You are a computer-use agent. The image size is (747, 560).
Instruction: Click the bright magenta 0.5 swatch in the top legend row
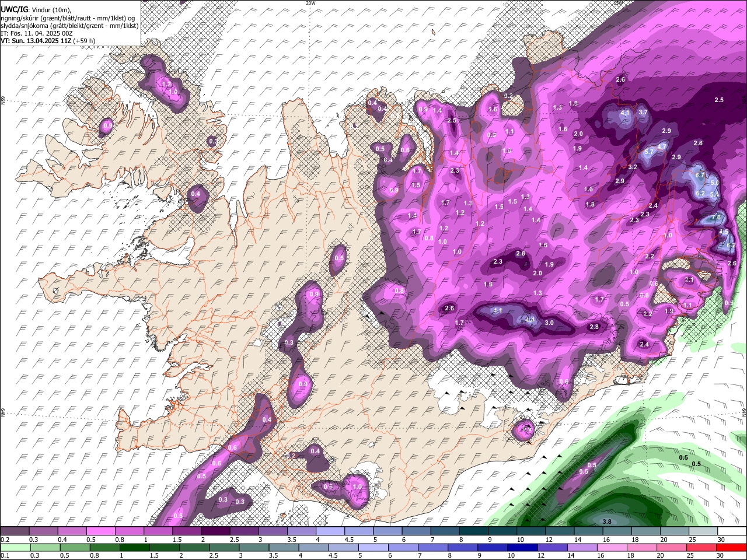[100, 531]
